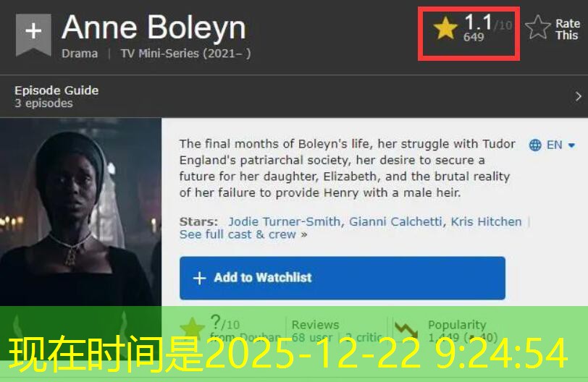
Task: Click the outlined Rate This star
Action: click(538, 27)
